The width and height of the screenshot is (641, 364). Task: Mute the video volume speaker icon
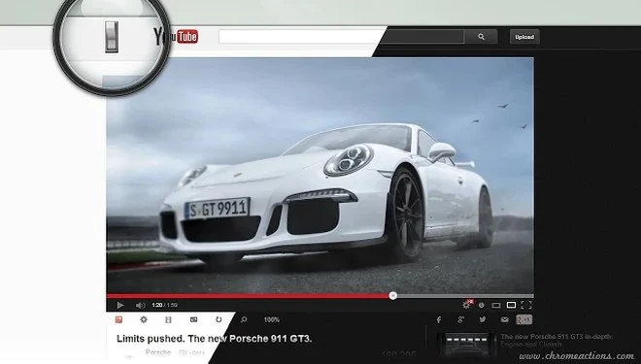[x=140, y=305]
